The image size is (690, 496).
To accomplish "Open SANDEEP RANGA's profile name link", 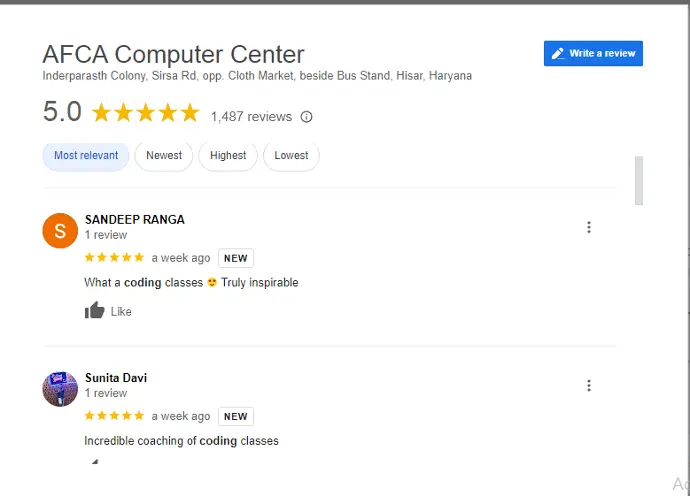I will [135, 220].
